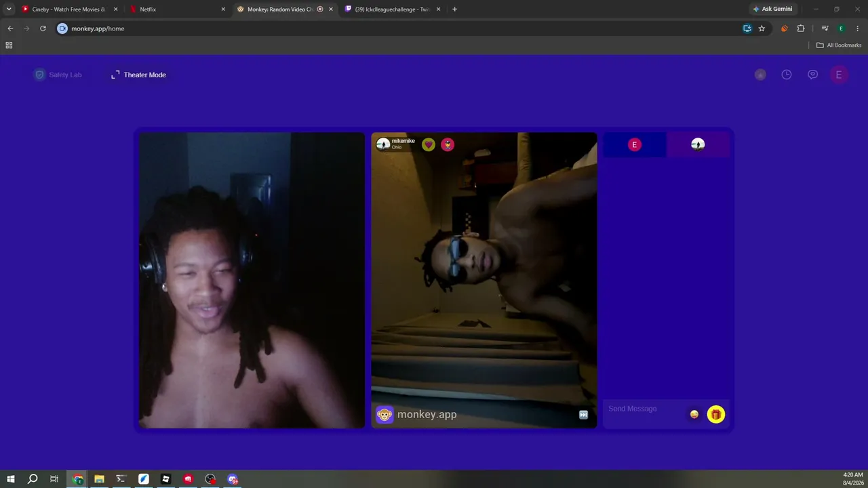Open the emoji picker in chat
Screen dimensions: 868x488
pos(694,414)
